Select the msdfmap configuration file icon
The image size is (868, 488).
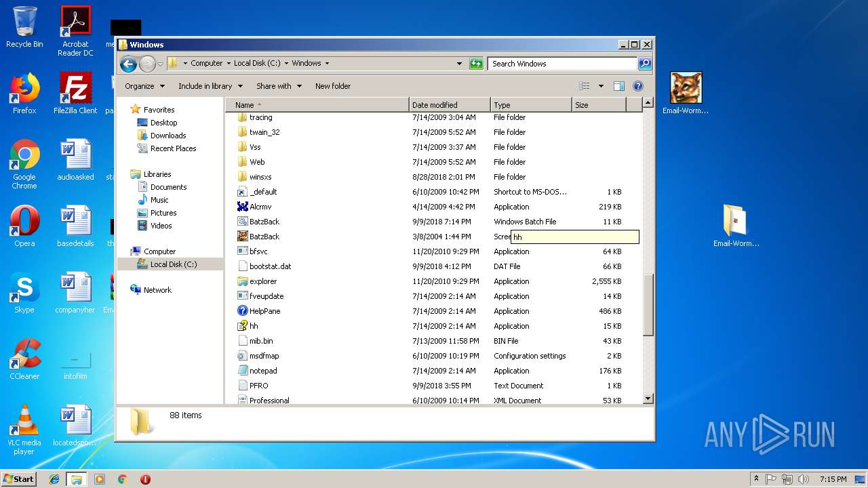pos(243,356)
